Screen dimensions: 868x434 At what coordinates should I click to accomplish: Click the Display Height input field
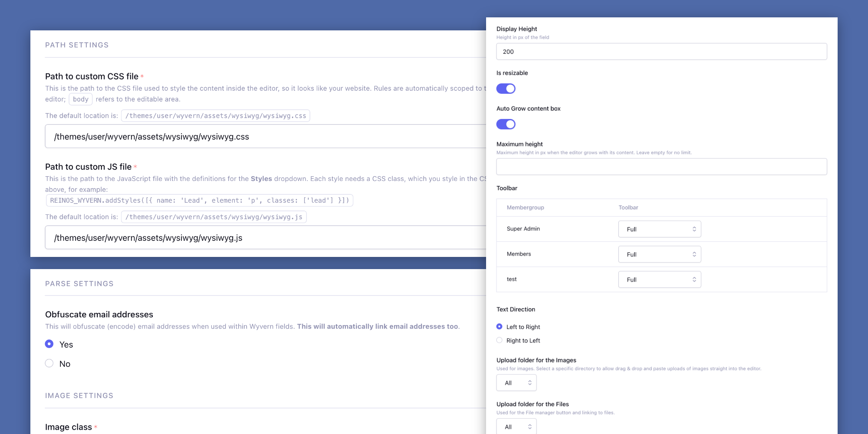coord(661,52)
